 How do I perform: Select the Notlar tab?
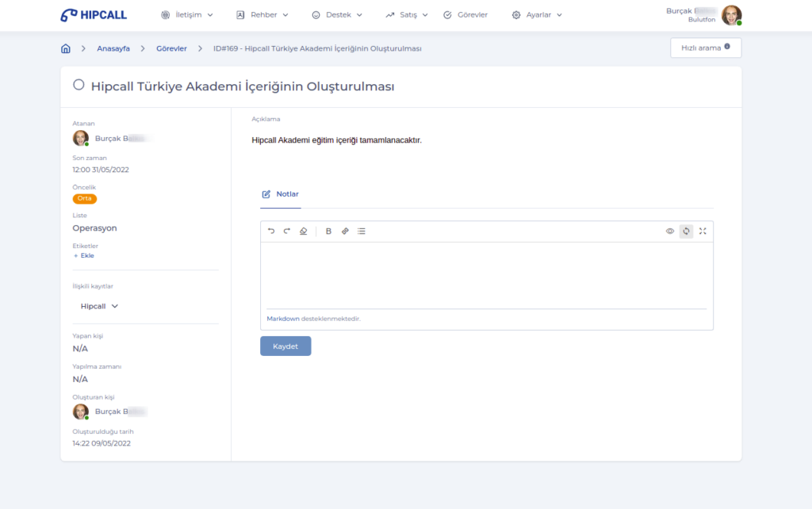[280, 194]
